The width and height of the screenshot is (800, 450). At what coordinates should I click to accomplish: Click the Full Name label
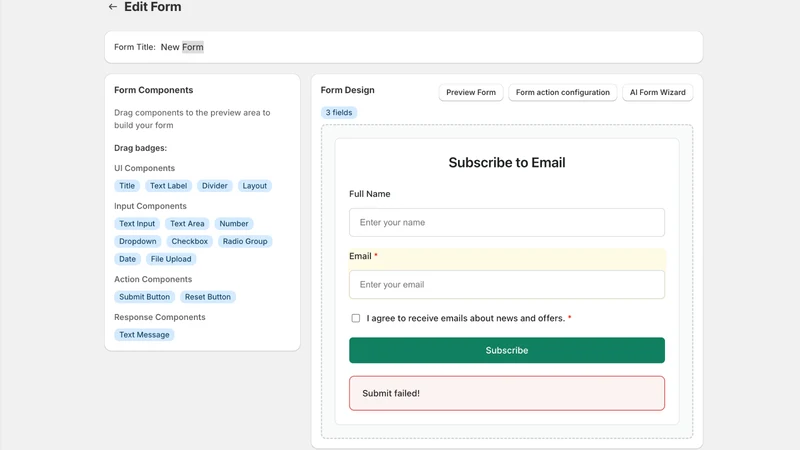click(370, 194)
